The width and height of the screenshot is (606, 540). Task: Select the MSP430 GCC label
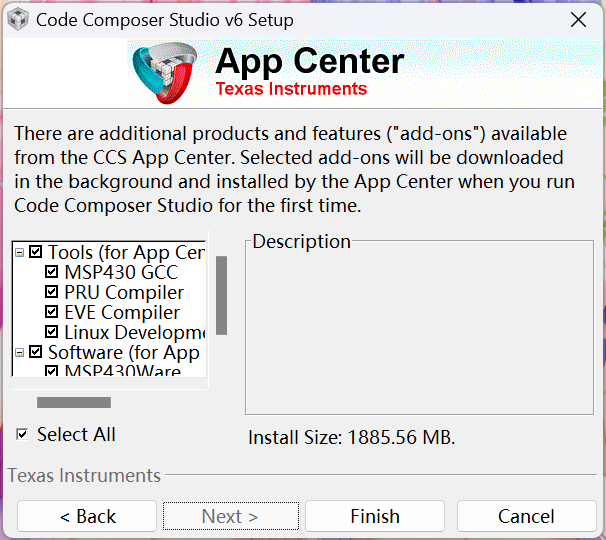tap(121, 272)
